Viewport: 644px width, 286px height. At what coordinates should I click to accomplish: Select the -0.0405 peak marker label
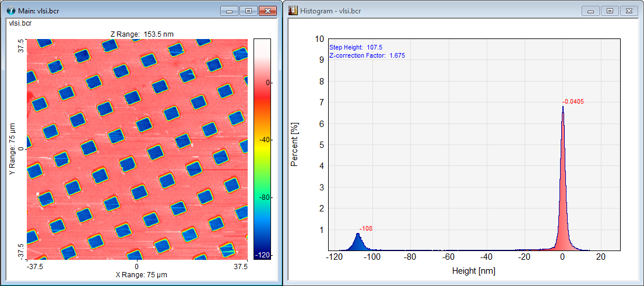(574, 102)
